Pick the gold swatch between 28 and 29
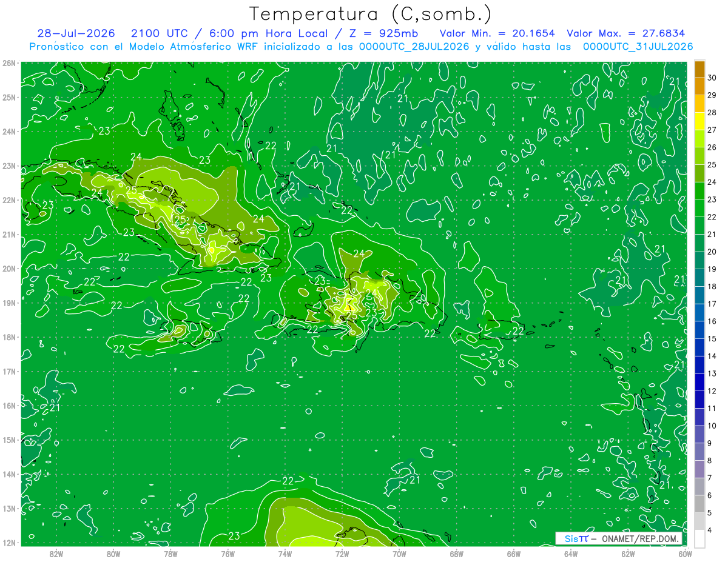Viewport: 728px width, 562px height. 699,104
